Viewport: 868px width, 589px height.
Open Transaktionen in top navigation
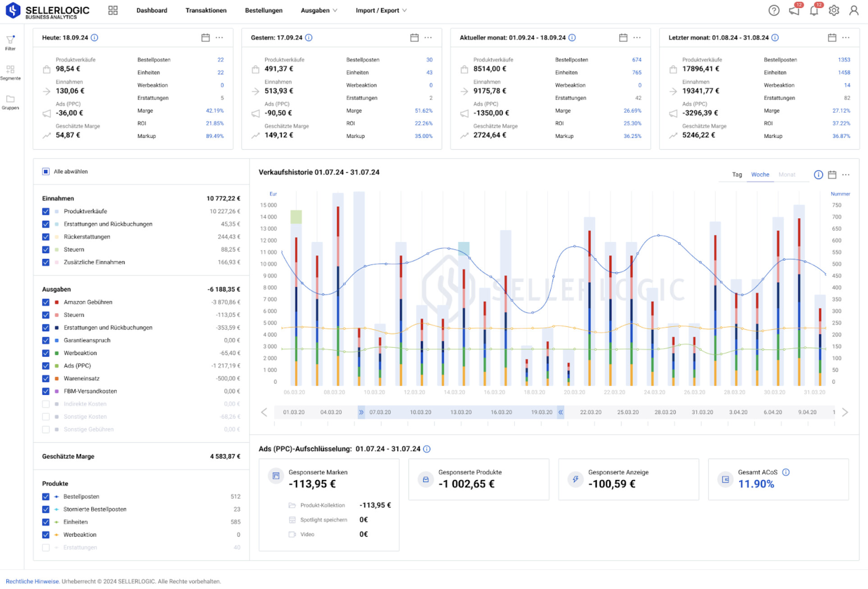[x=206, y=10]
